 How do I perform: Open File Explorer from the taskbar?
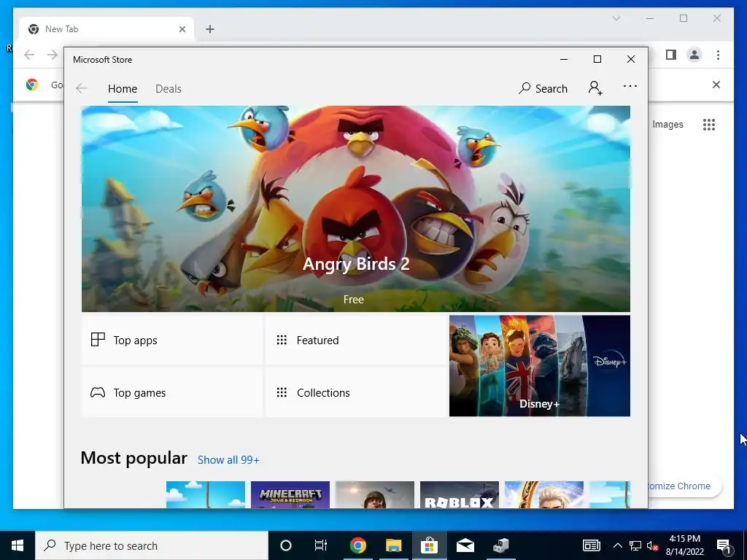click(393, 545)
